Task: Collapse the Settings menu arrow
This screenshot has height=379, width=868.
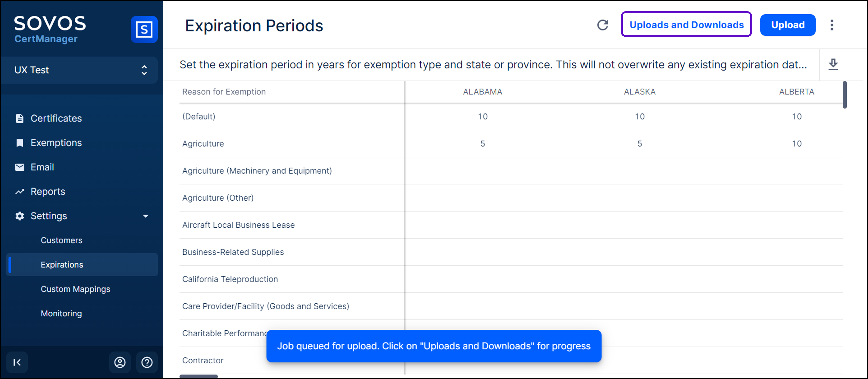Action: pos(146,216)
